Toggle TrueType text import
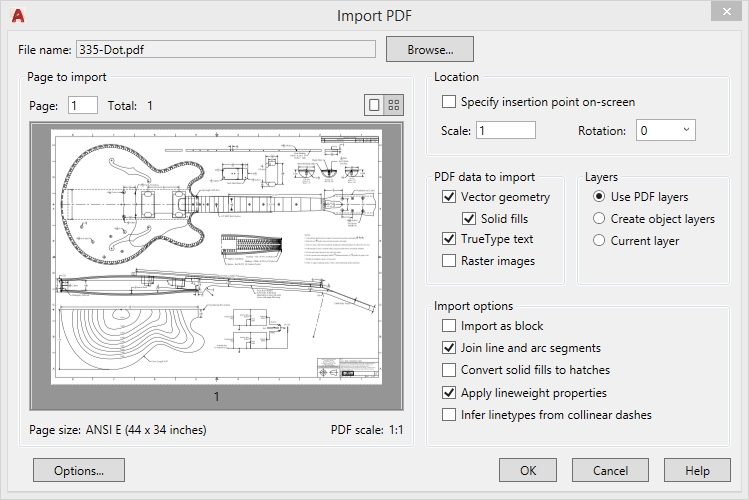This screenshot has width=749, height=500. 449,239
